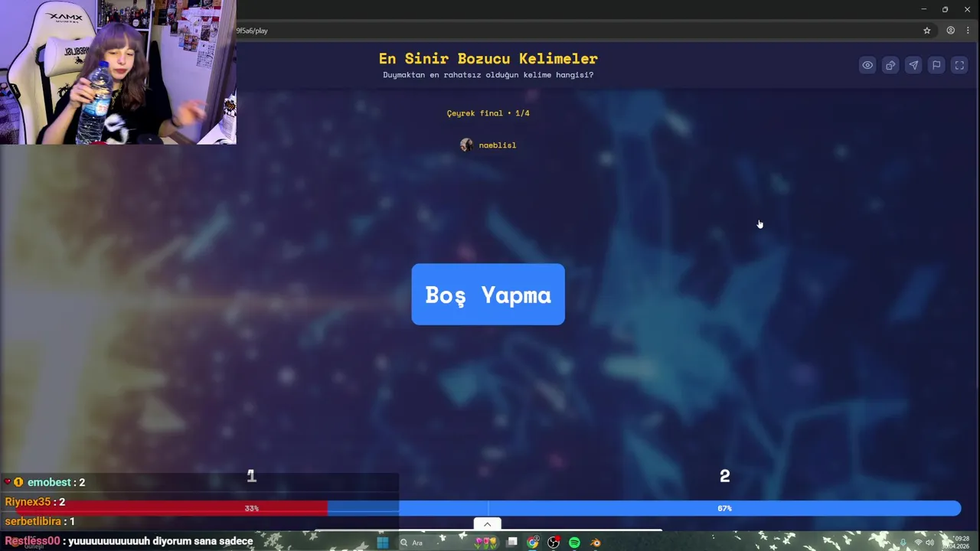The image size is (980, 551).
Task: Click the chat entry "serbetlibira : 1"
Action: pyautogui.click(x=40, y=521)
